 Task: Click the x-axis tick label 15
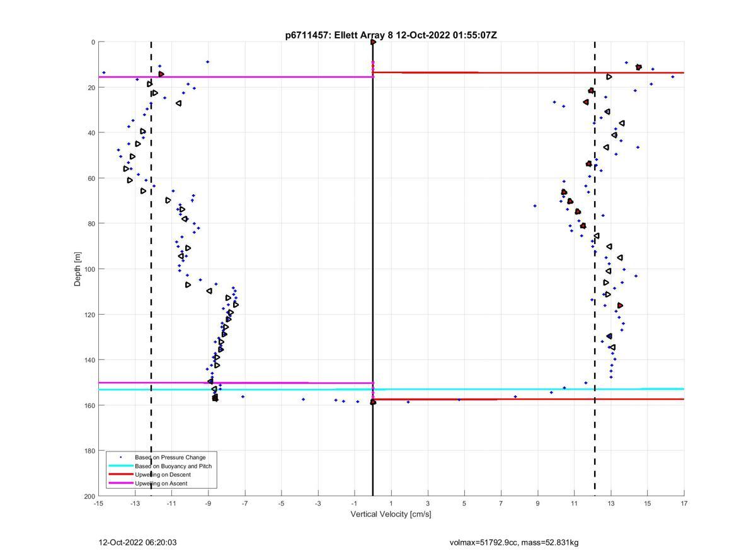648,503
